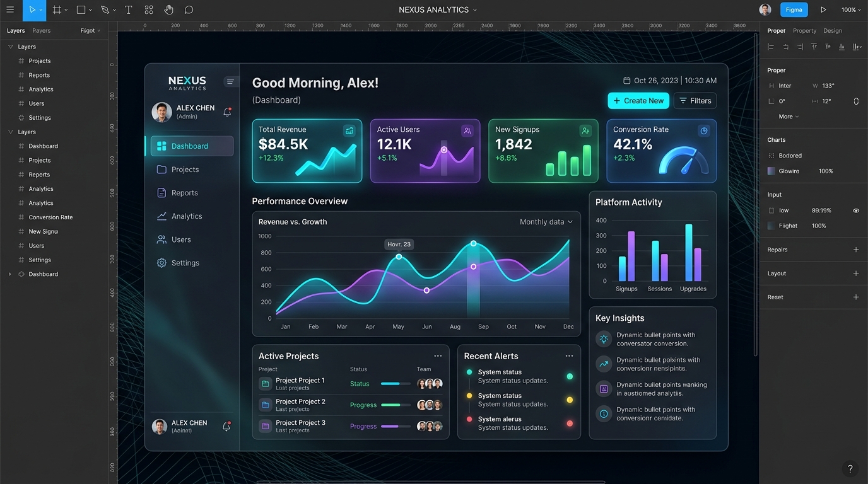
Task: Open Users in dashboard sidebar
Action: point(192,239)
